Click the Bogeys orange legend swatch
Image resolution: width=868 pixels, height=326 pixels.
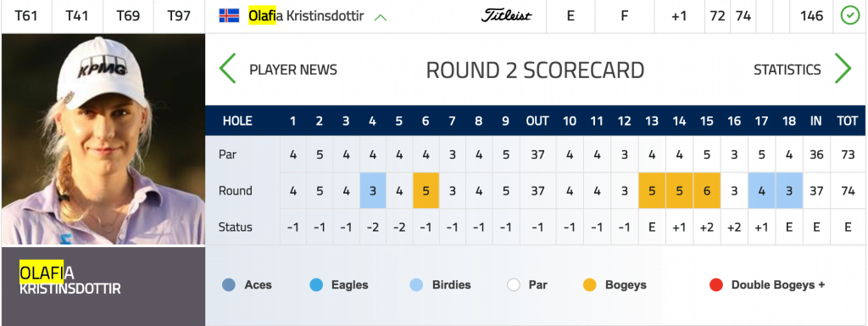(590, 285)
